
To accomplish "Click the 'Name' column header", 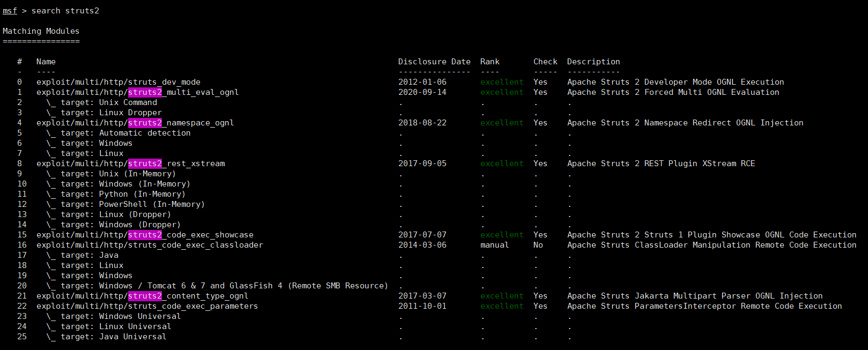I will pyautogui.click(x=46, y=62).
